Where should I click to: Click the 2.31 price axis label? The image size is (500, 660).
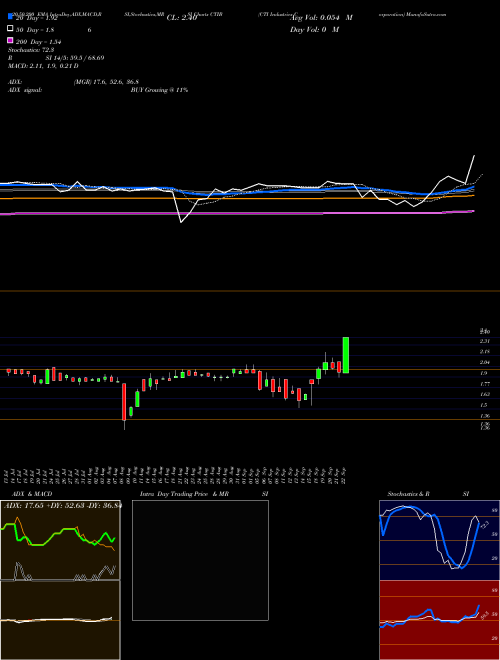click(485, 341)
